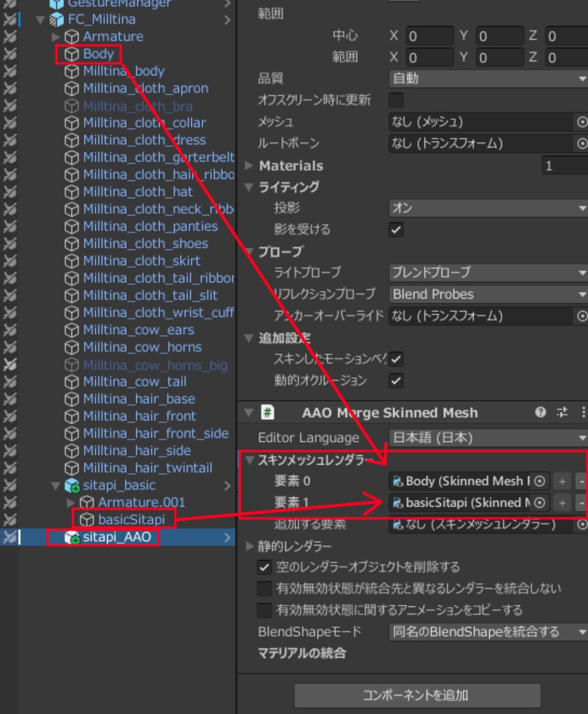Enable 有効無効状態に関するアニメーションをコピーする
Image resolution: width=588 pixels, height=714 pixels.
pyautogui.click(x=264, y=610)
